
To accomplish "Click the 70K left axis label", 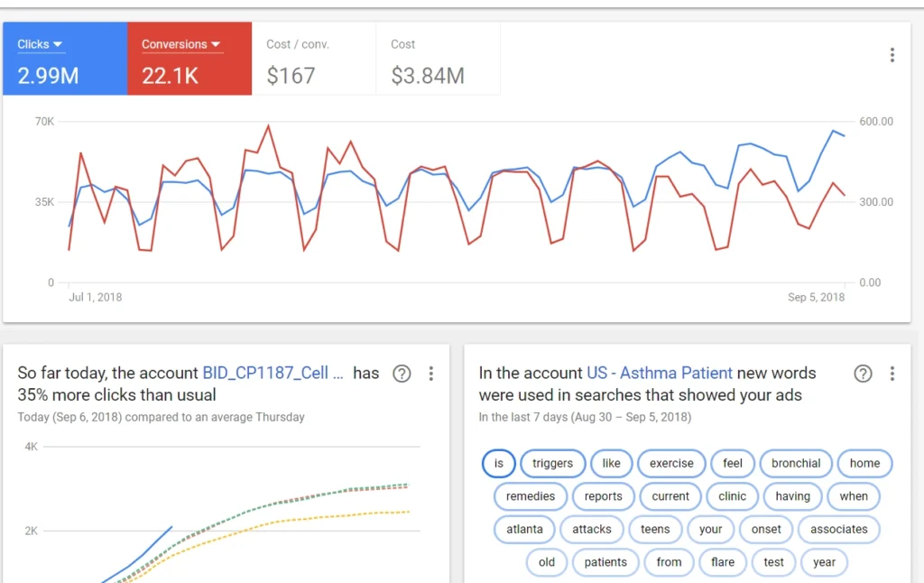I will pyautogui.click(x=44, y=122).
